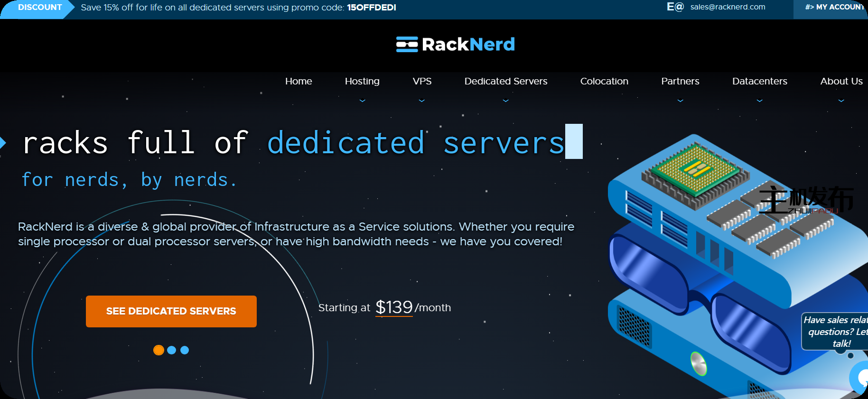
Task: Click the 'for nerds, by nerds.' tagline
Action: tap(129, 180)
